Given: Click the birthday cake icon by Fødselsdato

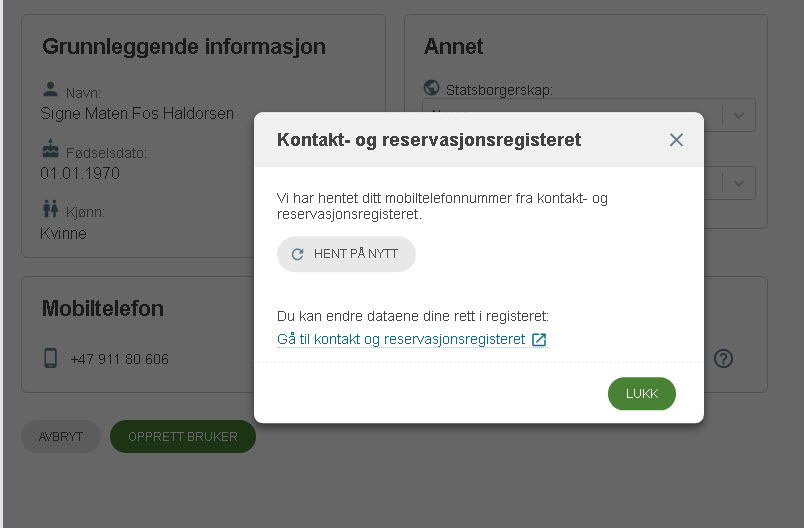Looking at the screenshot, I should [x=50, y=149].
